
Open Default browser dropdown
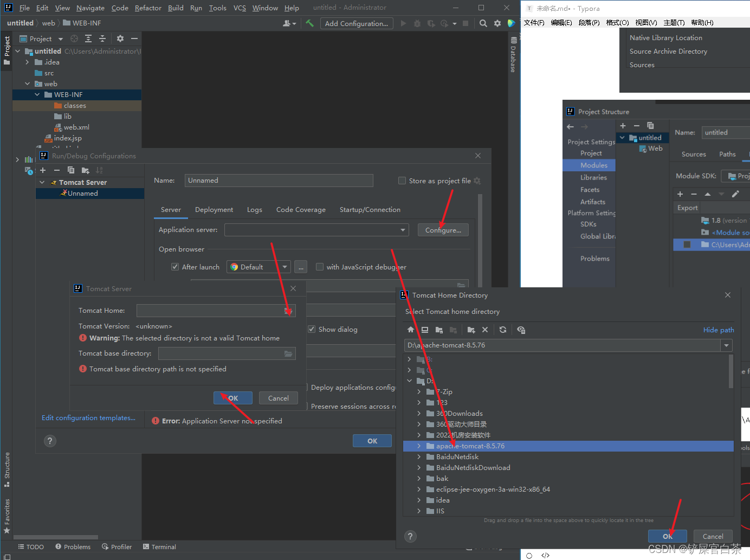point(285,267)
